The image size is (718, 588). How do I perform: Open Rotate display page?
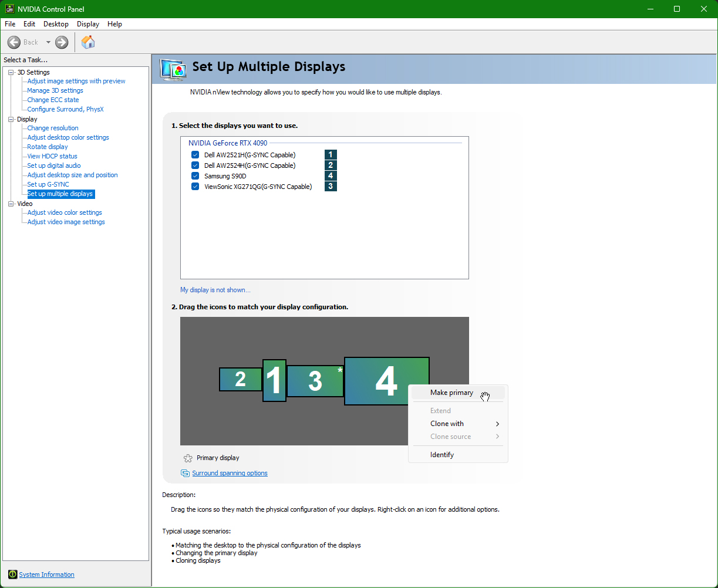coord(48,147)
